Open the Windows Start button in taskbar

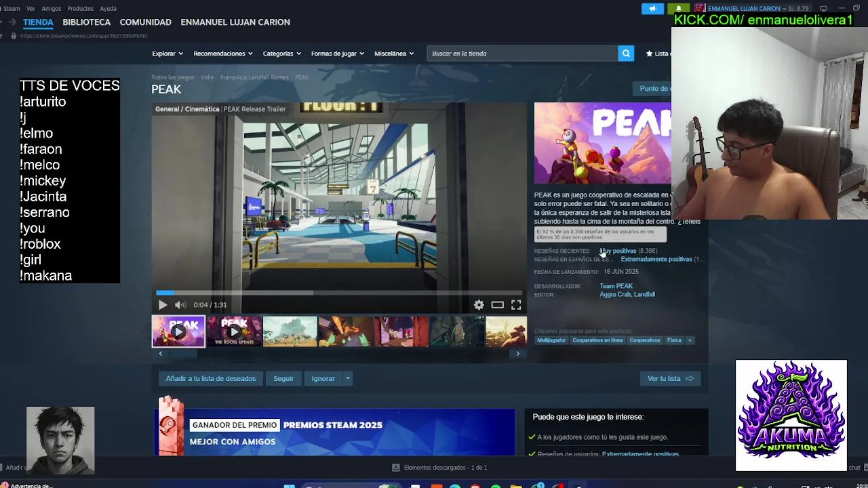click(290, 486)
